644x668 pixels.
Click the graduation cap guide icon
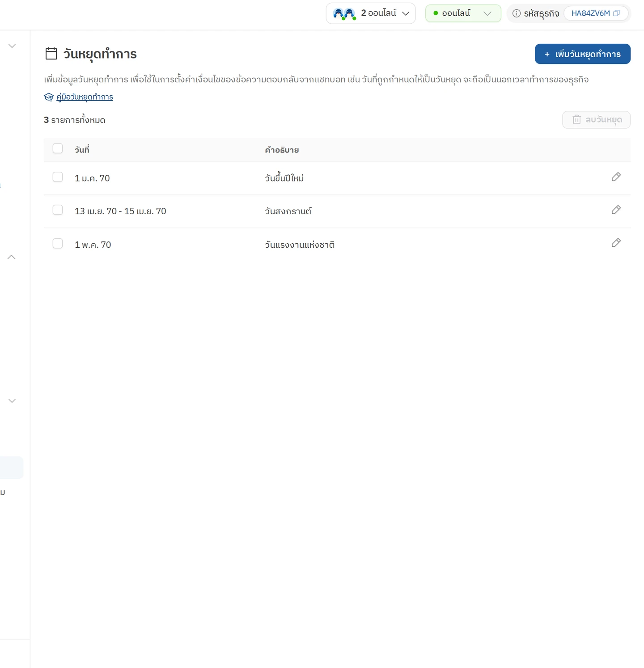coord(49,97)
